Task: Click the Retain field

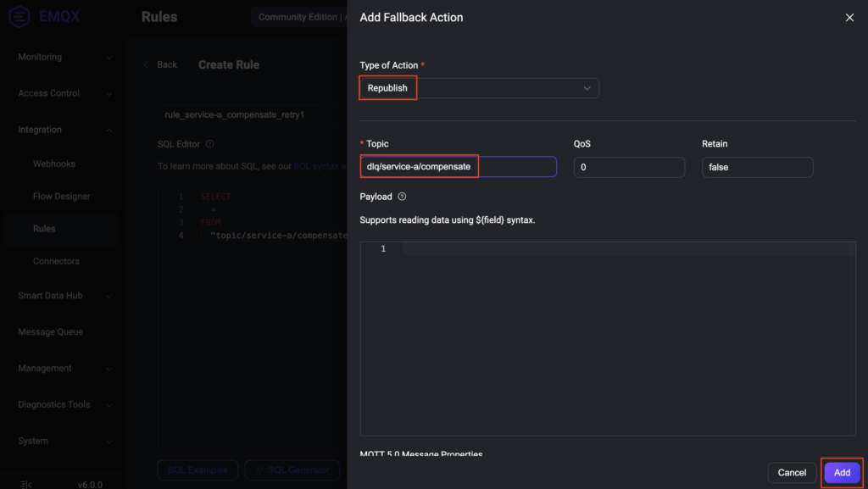Action: pyautogui.click(x=756, y=168)
